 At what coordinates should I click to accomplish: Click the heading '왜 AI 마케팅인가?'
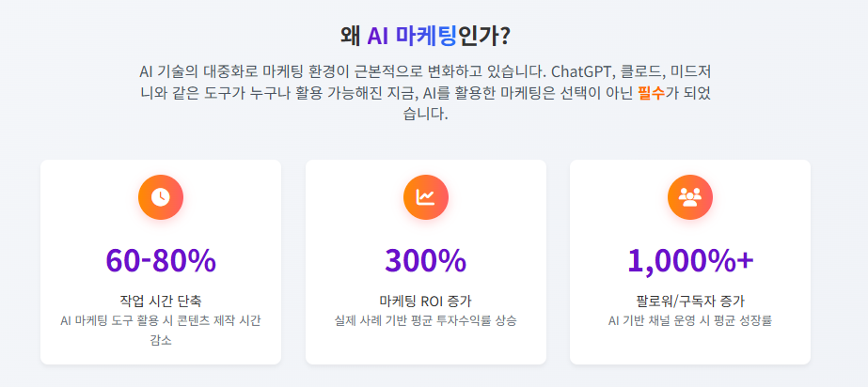click(426, 36)
